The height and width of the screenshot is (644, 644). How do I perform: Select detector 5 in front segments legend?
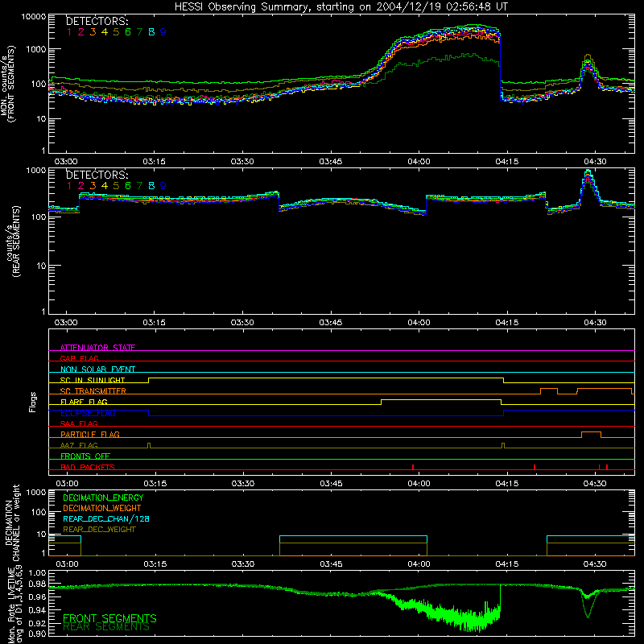pyautogui.click(x=116, y=32)
